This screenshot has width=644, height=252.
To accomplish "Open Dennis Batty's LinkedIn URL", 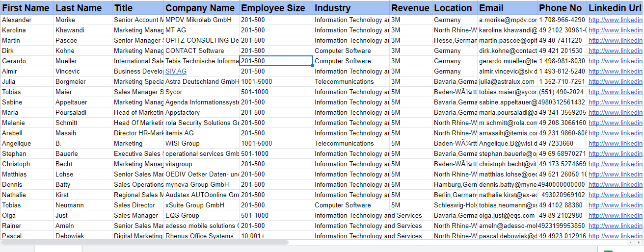I will [615, 184].
